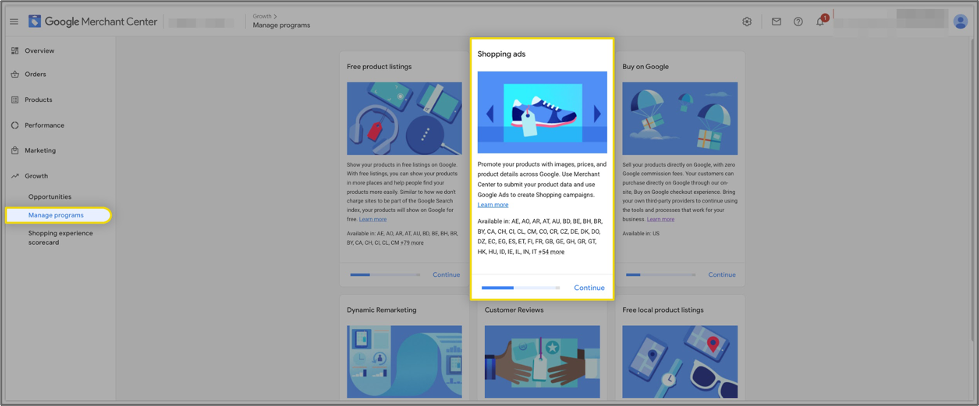The image size is (979, 406).
Task: Click the Buy on Google parachute illustration
Action: click(x=680, y=119)
